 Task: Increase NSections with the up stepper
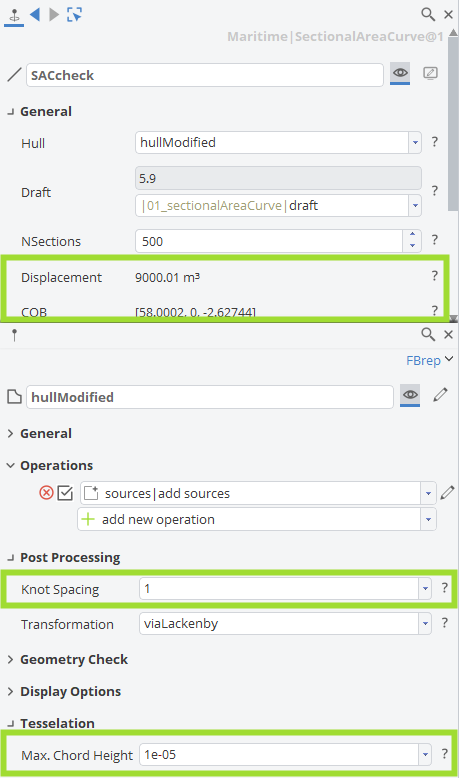[412, 235]
